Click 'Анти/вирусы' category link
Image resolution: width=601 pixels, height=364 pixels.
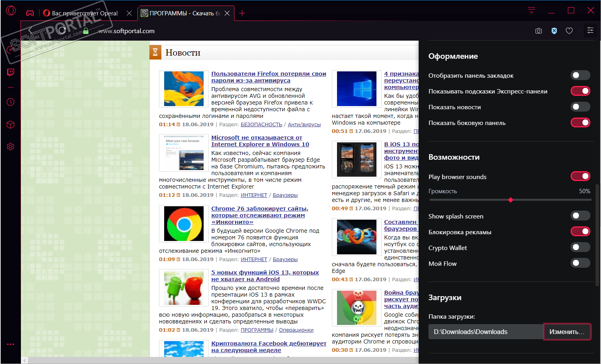[304, 124]
